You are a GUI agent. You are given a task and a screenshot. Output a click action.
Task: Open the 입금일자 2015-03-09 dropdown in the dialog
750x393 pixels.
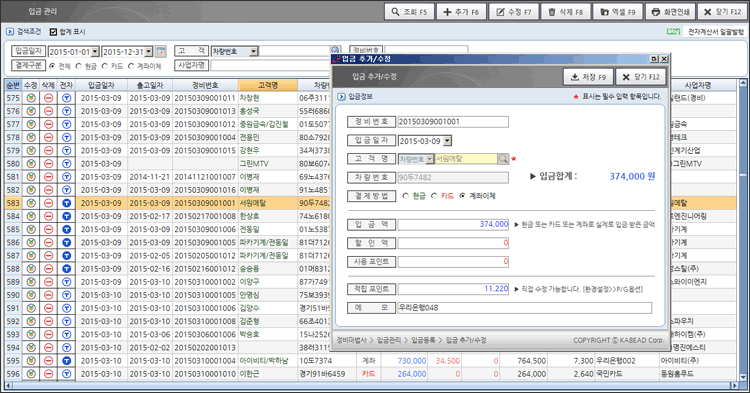click(447, 141)
